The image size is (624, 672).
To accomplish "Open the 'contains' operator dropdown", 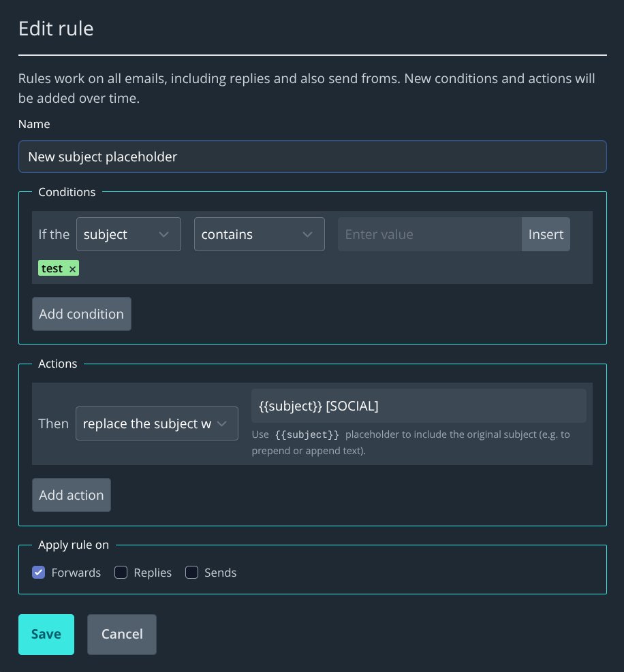I will click(x=259, y=234).
